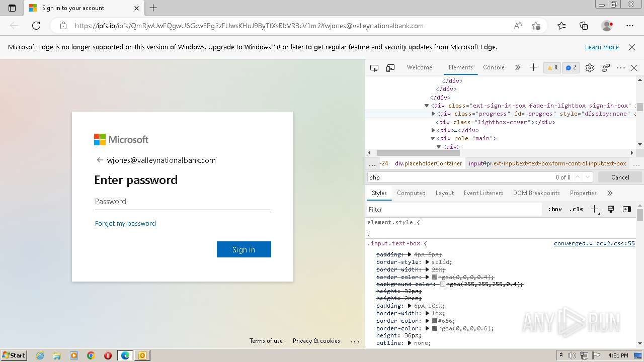
Task: Toggle the :hov element state panel
Action: click(x=555, y=209)
